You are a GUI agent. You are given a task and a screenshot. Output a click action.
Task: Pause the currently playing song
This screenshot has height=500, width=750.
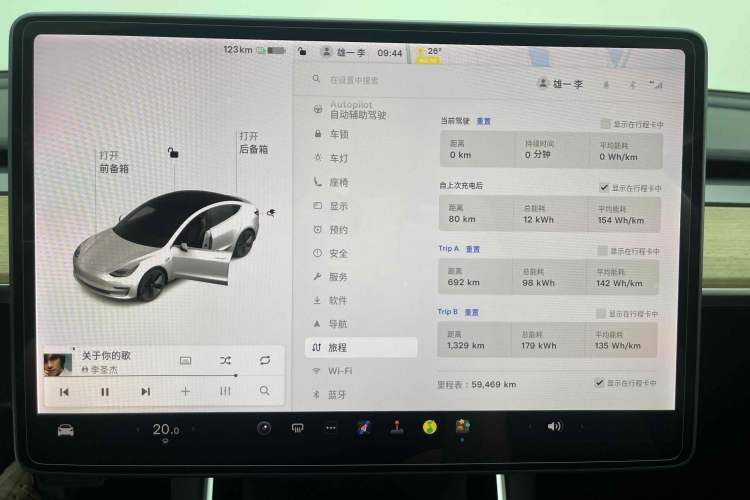pyautogui.click(x=105, y=392)
